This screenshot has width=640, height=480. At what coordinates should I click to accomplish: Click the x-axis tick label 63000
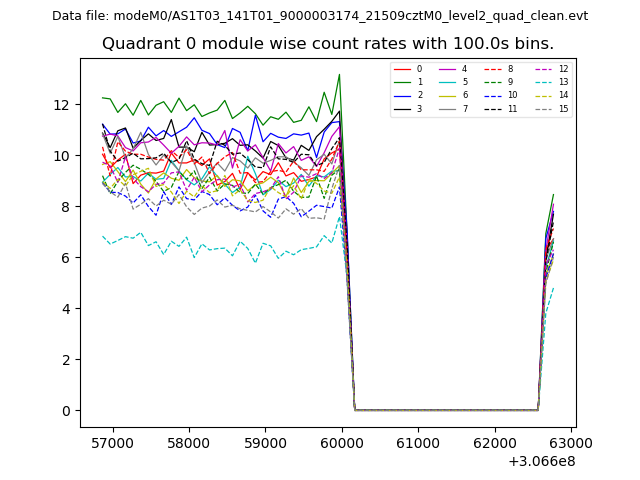coord(572,442)
